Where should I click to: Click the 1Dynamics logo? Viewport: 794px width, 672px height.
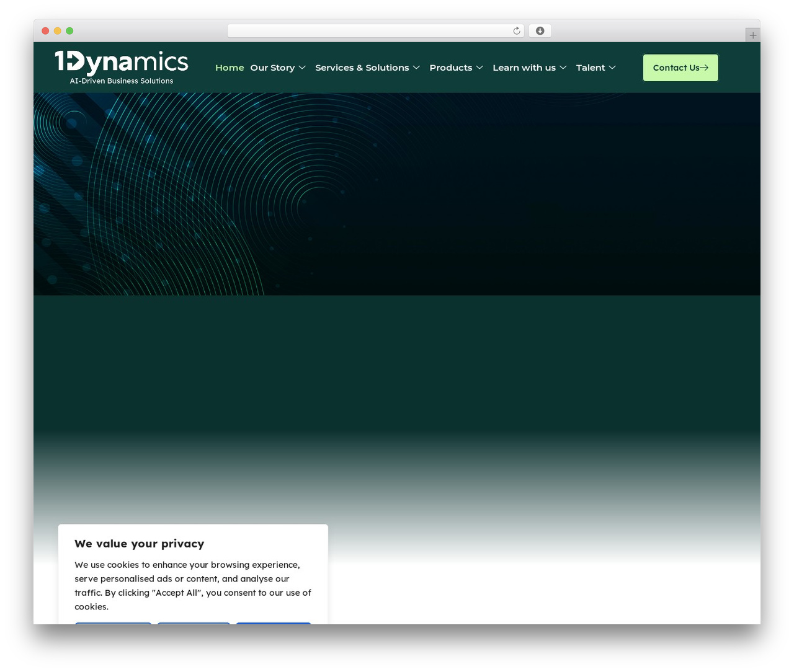[122, 67]
